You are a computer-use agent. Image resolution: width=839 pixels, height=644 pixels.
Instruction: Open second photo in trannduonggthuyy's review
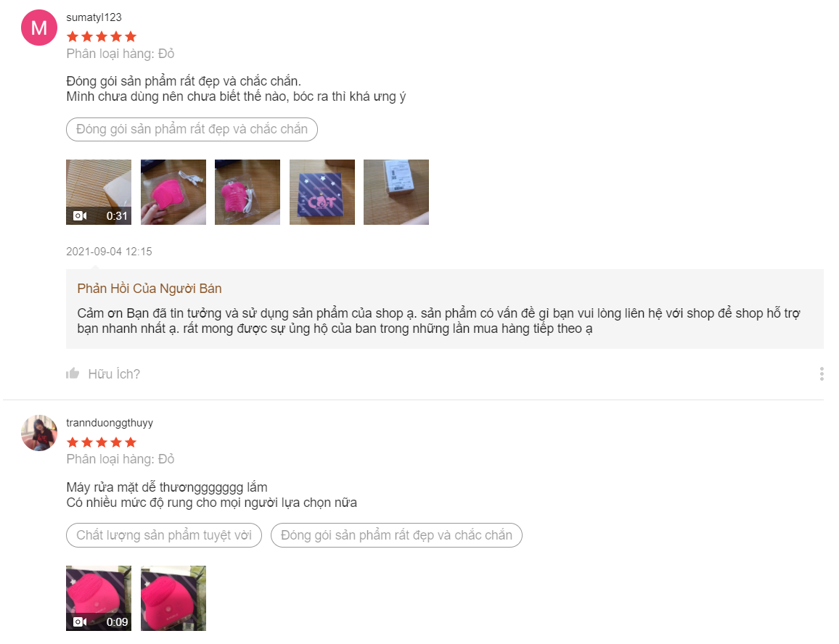click(173, 598)
